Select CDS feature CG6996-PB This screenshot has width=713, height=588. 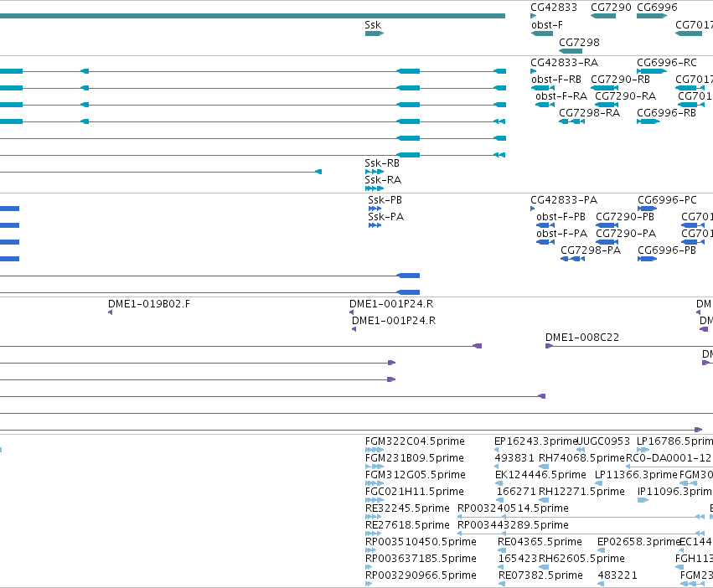667,250
